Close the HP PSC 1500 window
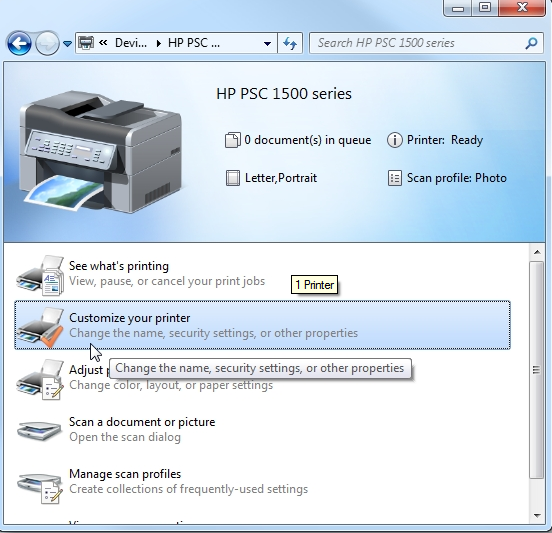552x533 pixels. (522, 8)
